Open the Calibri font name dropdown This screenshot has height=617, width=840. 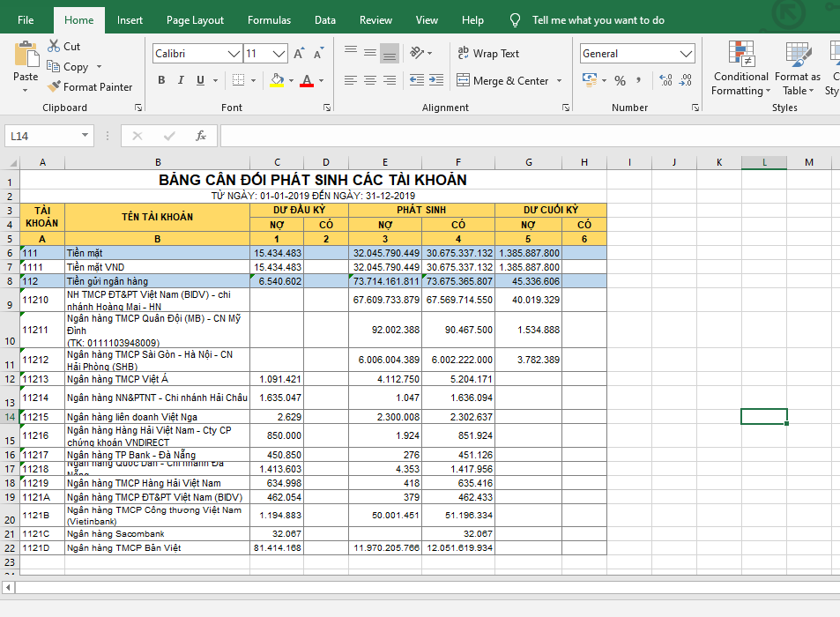point(234,54)
